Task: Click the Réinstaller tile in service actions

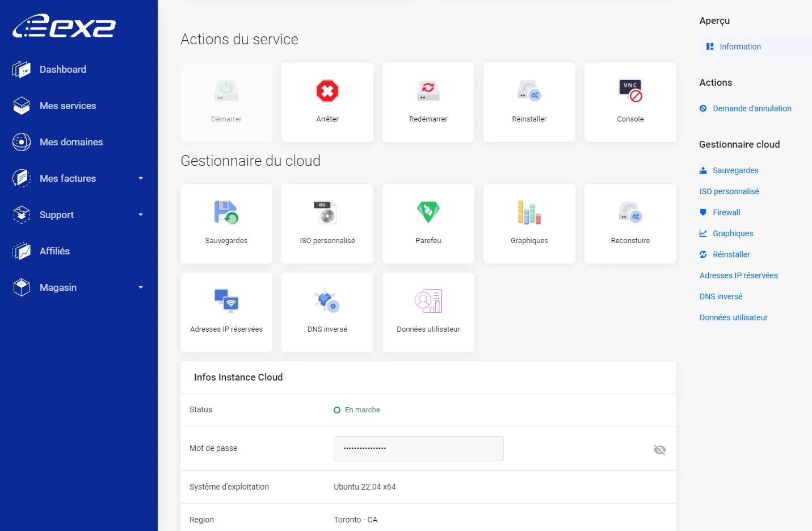Action: coord(529,102)
